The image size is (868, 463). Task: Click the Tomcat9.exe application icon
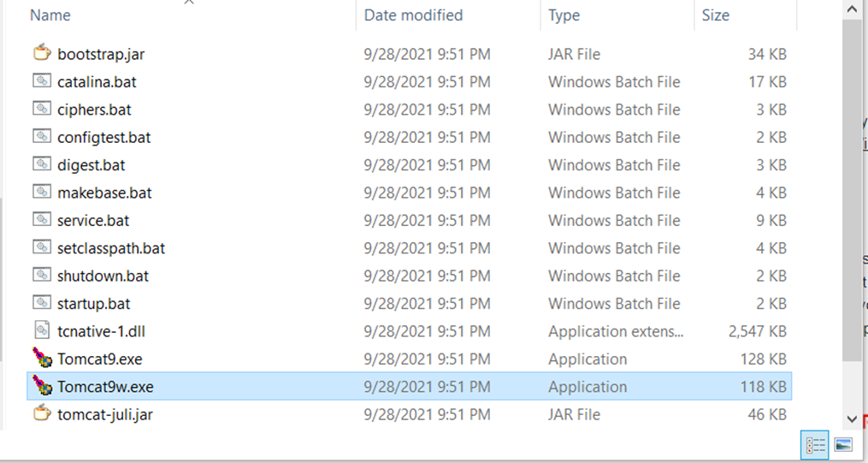(42, 359)
